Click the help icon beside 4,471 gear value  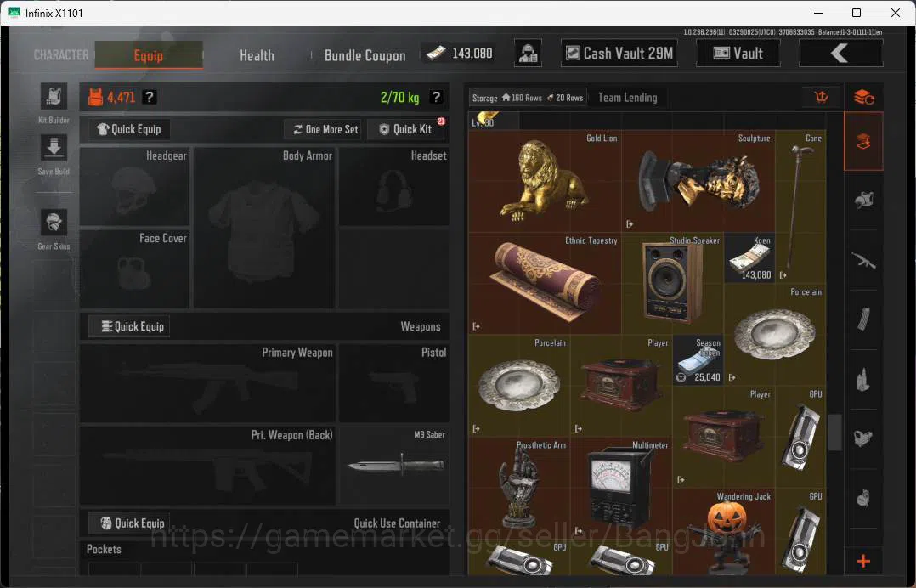tap(150, 97)
